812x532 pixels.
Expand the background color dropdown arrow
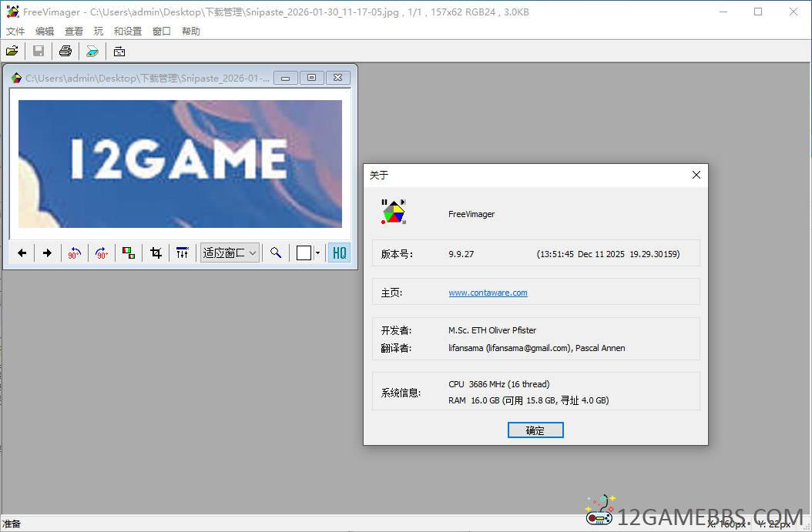[x=317, y=253]
